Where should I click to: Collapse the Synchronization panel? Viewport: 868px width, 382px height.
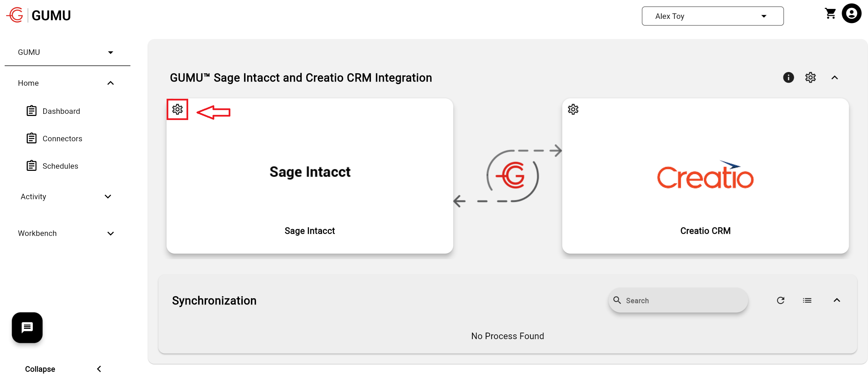tap(836, 300)
